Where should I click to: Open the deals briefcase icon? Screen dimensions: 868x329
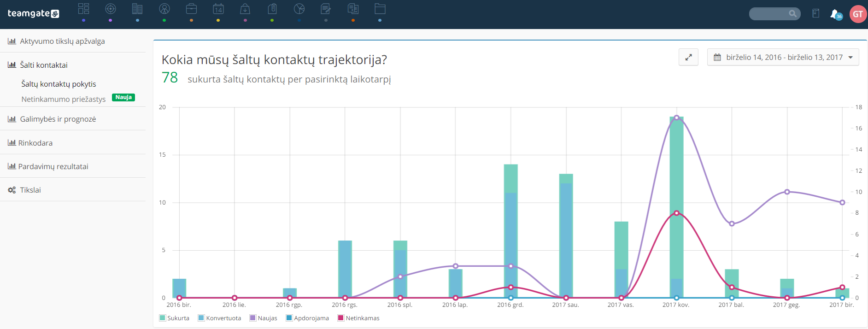click(191, 9)
